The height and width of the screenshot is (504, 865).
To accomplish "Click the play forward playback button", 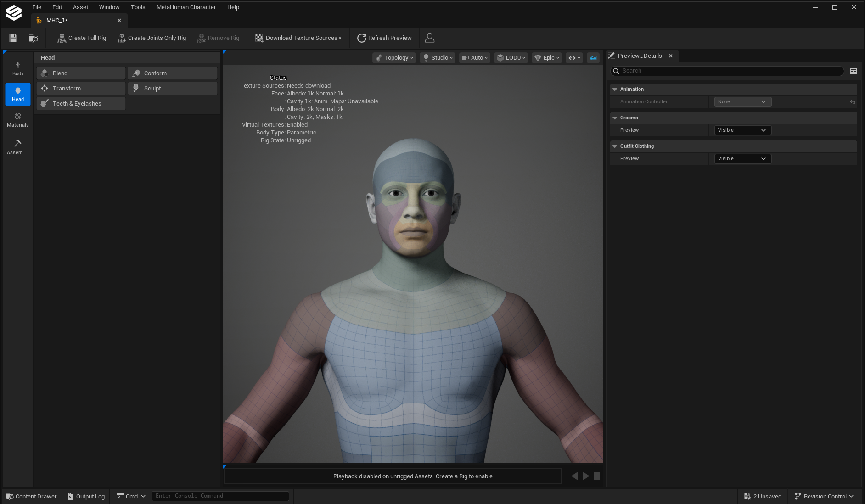I will point(586,476).
